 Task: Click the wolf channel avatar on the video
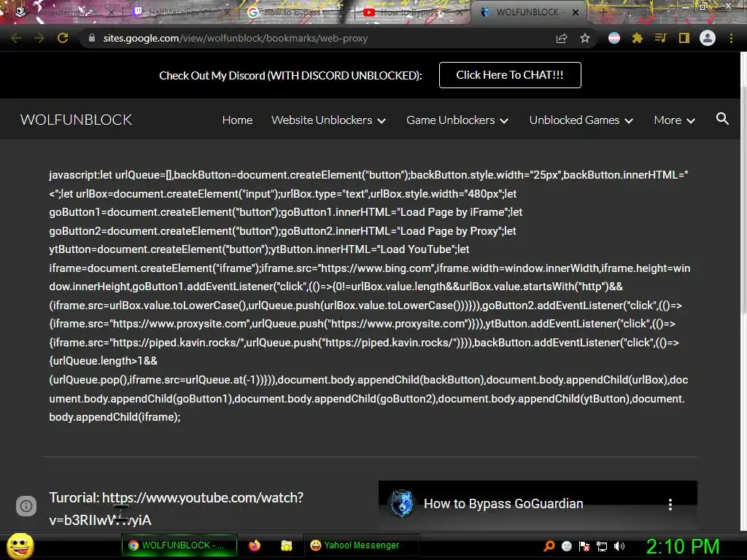coord(402,504)
